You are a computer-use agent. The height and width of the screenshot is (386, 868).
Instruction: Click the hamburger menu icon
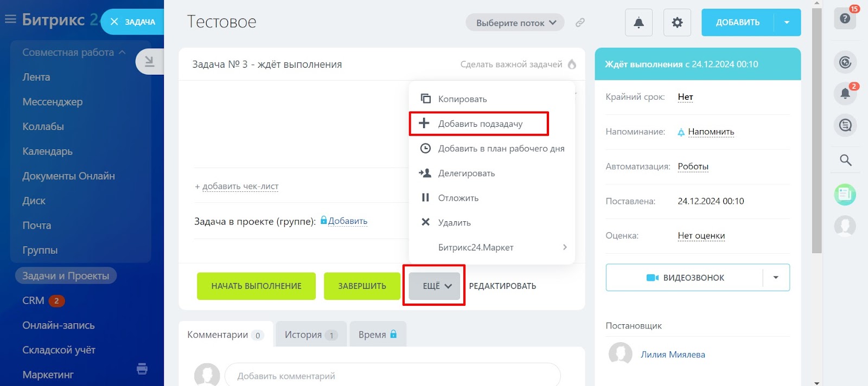pyautogui.click(x=10, y=20)
